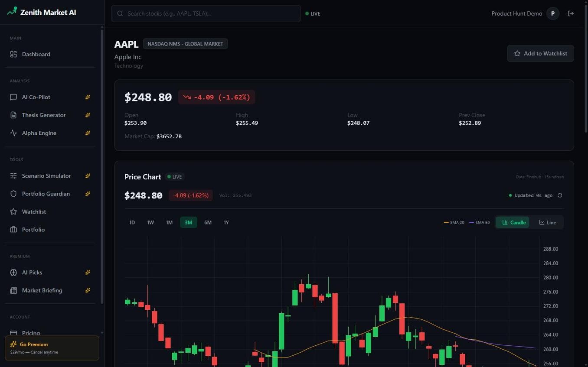The height and width of the screenshot is (367, 588).
Task: Open the Watchlist star icon
Action: click(14, 211)
